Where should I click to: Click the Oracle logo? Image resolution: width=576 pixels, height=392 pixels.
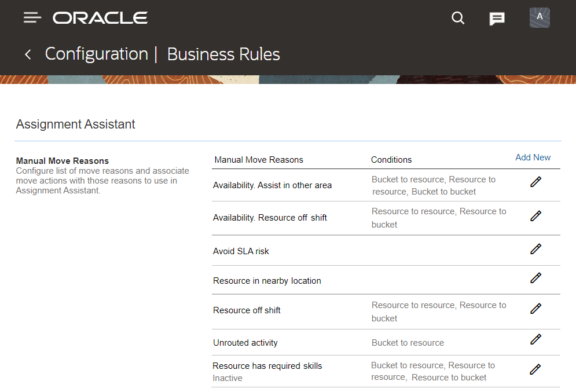point(100,18)
